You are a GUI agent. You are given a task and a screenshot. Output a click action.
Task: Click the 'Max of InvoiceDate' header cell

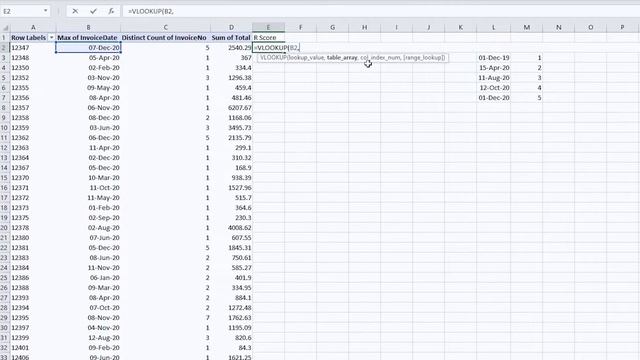[x=88, y=38]
